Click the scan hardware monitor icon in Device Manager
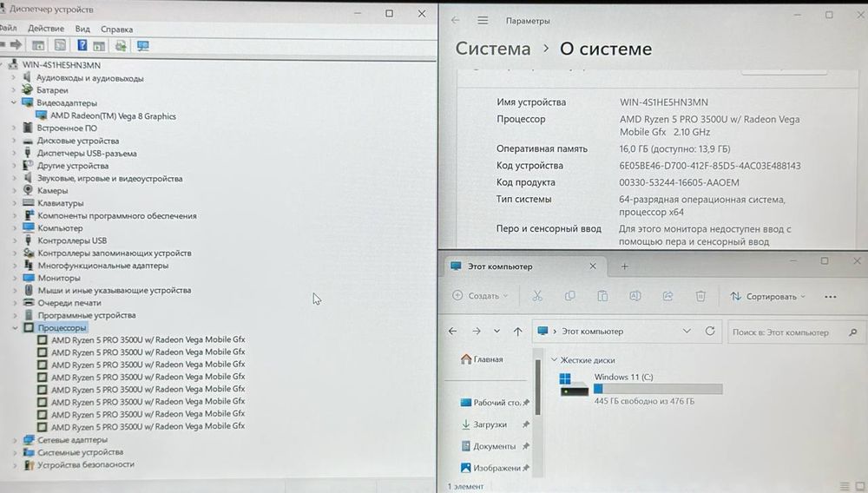This screenshot has height=493, width=868. click(143, 46)
